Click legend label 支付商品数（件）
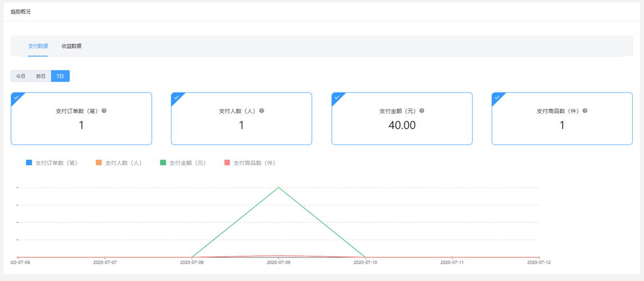The width and height of the screenshot is (644, 281). click(254, 162)
